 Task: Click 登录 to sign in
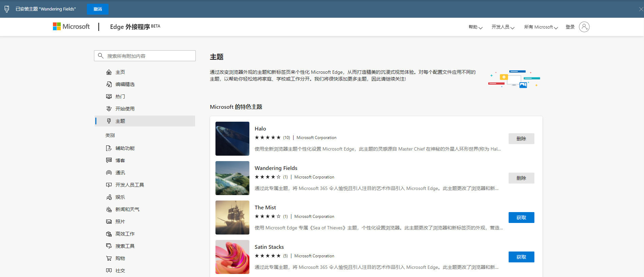pyautogui.click(x=570, y=27)
